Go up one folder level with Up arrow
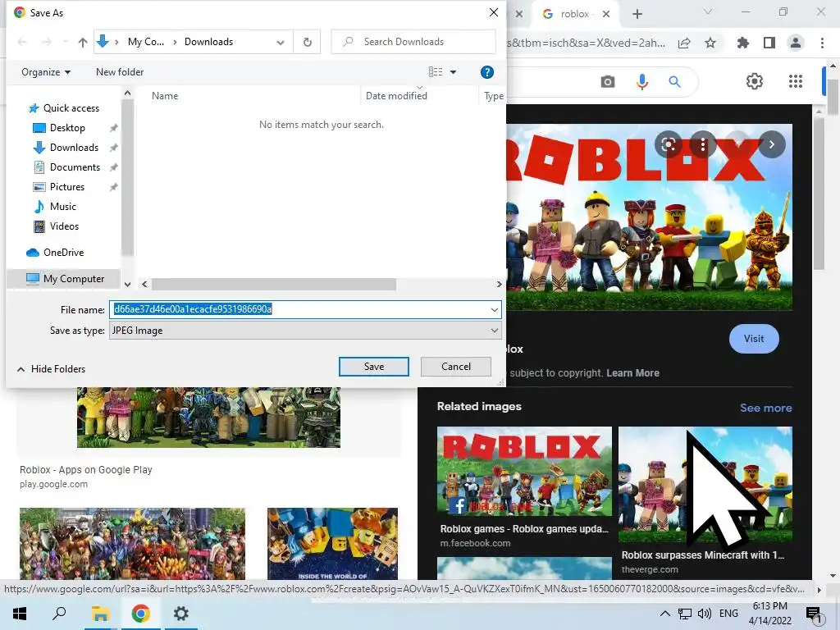This screenshot has width=840, height=630. [83, 42]
